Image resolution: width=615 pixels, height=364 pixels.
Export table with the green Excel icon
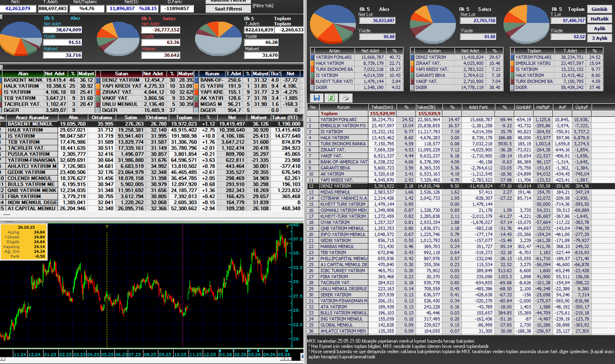[331, 98]
